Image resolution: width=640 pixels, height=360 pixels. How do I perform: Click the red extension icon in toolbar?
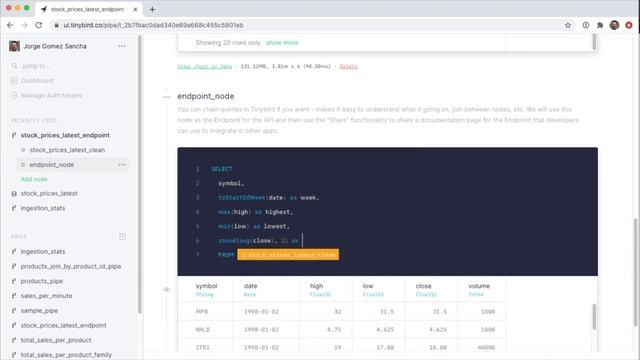point(629,25)
